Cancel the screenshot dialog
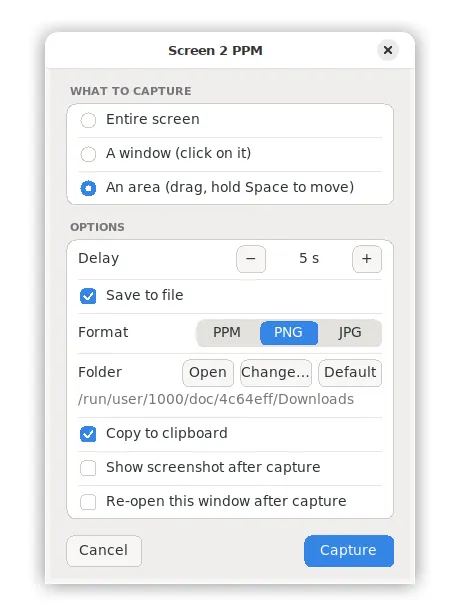The width and height of the screenshot is (458, 612). (x=104, y=551)
